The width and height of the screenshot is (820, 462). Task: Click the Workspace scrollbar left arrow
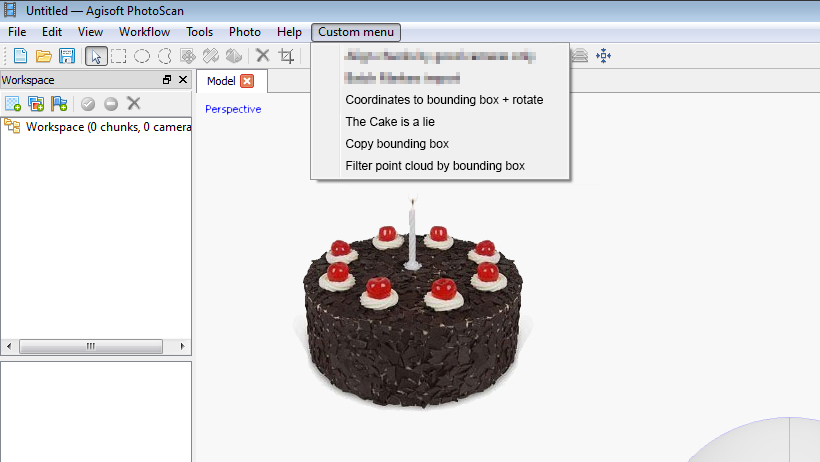[9, 346]
